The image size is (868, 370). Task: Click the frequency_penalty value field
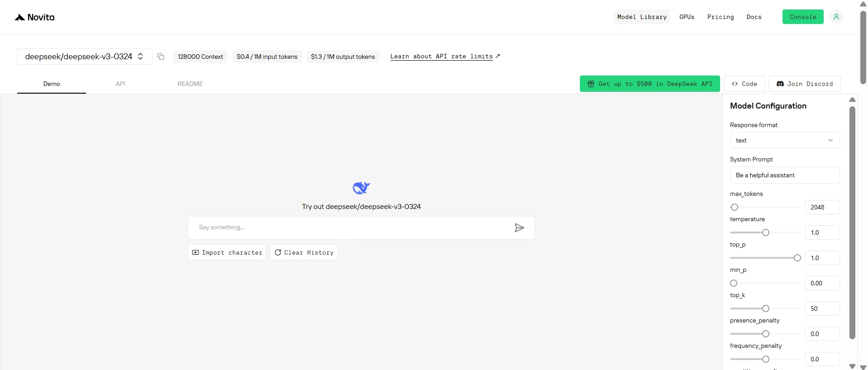[822, 359]
